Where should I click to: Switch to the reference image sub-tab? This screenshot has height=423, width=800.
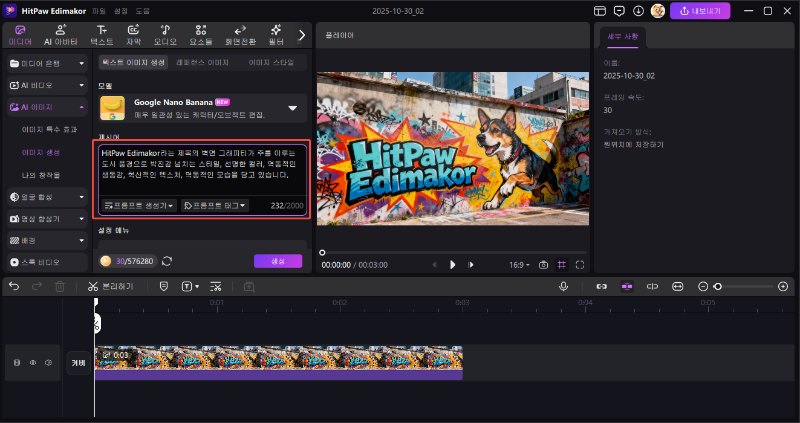[x=203, y=62]
